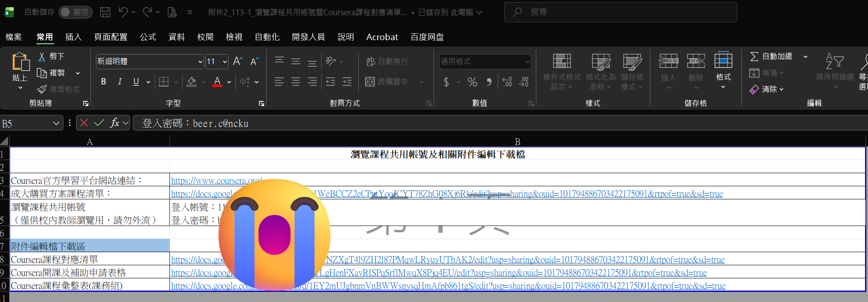
Task: Click the Redo arrow icon
Action: 147,12
